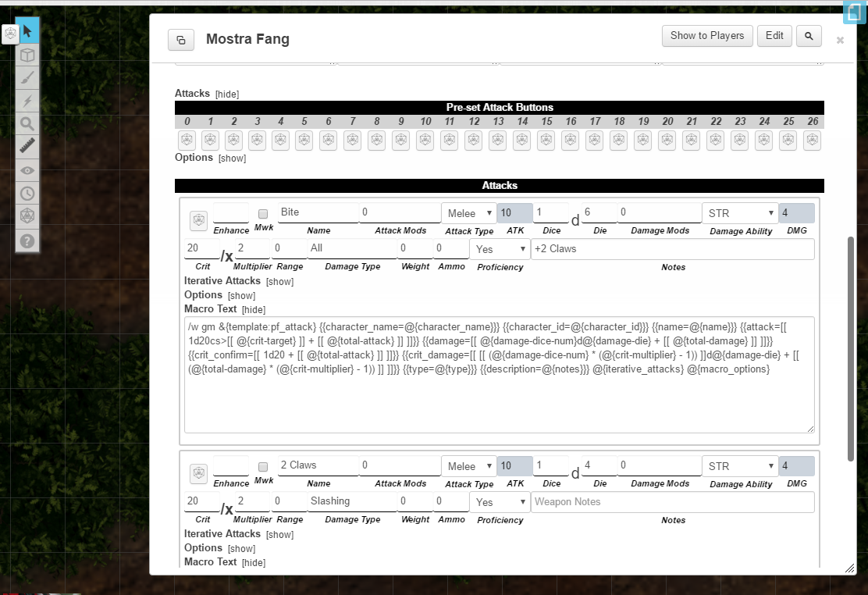Roll pre-set attack button 24
Screen dimensions: 868x595
(x=764, y=141)
